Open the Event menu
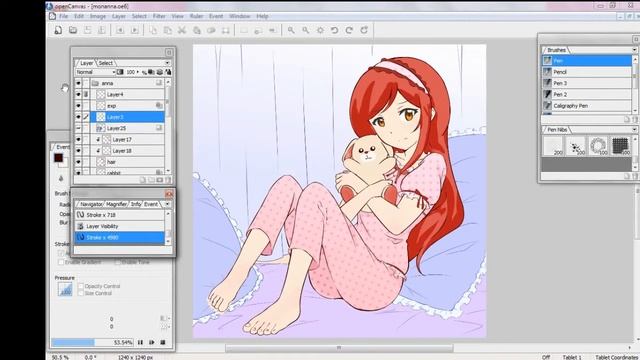Image resolution: width=640 pixels, height=360 pixels. pos(216,16)
